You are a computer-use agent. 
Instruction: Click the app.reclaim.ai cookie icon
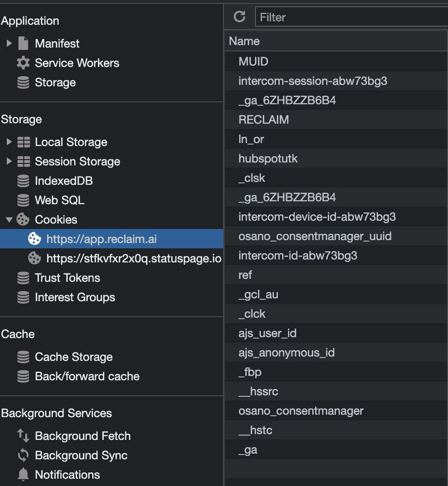34,239
